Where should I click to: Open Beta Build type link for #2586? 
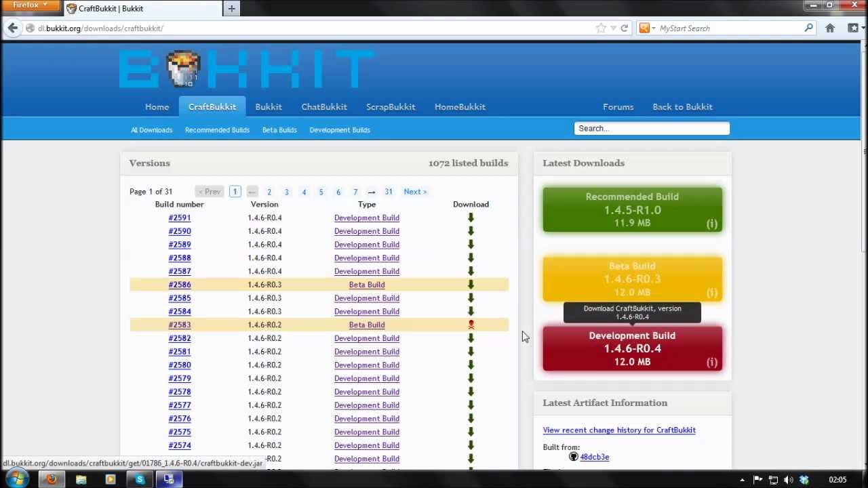tap(367, 285)
